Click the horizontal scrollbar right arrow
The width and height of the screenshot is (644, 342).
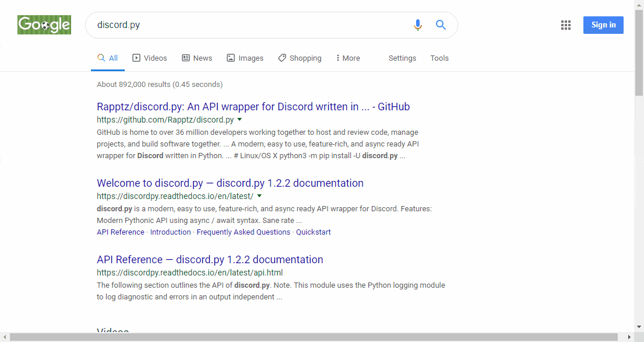(x=629, y=337)
